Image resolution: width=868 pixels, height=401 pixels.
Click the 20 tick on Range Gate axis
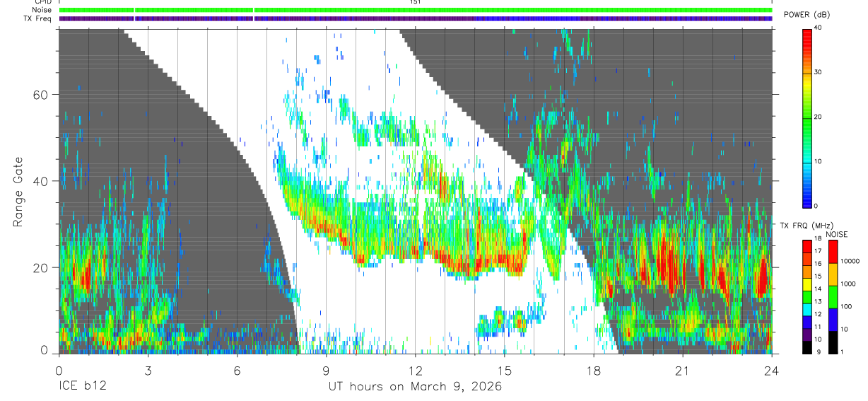[x=42, y=268]
